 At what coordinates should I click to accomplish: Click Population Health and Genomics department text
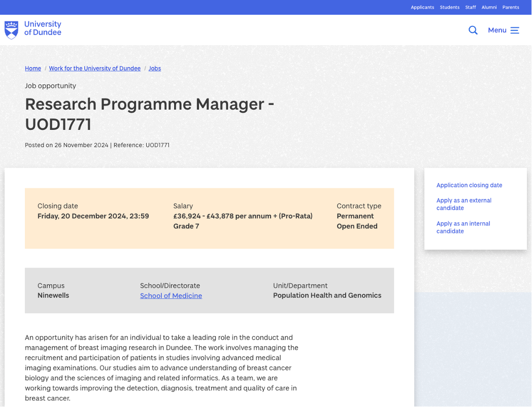click(327, 295)
